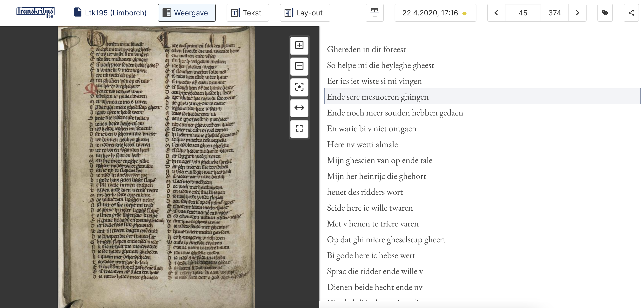Image resolution: width=644 pixels, height=308 pixels.
Task: Toggle fullscreen view of the manuscript
Action: pyautogui.click(x=299, y=128)
